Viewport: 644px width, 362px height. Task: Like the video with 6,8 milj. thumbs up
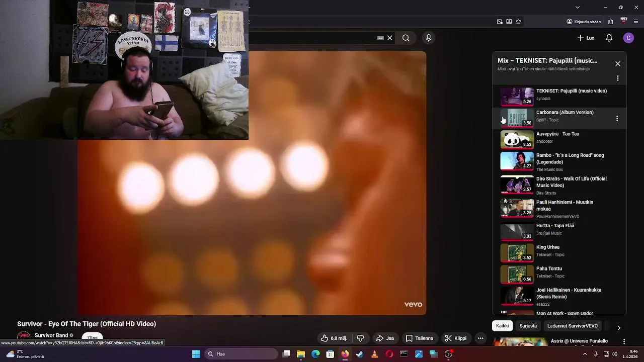click(334, 338)
